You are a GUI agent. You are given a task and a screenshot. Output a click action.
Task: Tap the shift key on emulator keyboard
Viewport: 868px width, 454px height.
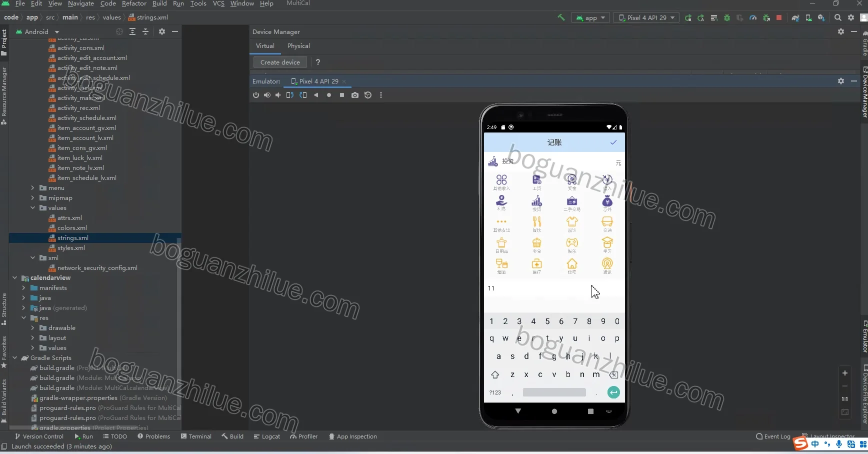tap(495, 374)
